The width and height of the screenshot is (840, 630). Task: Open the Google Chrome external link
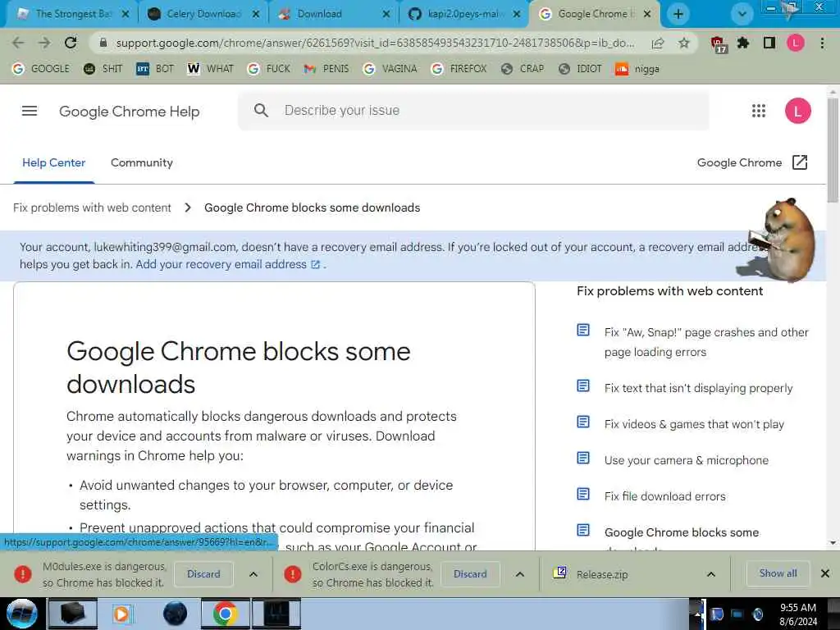tap(752, 162)
